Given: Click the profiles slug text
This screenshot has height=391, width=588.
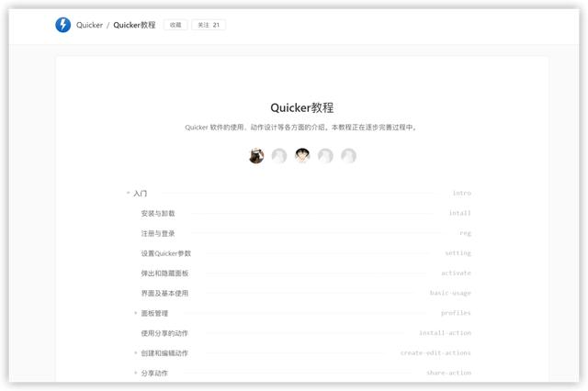Looking at the screenshot, I should click(456, 313).
